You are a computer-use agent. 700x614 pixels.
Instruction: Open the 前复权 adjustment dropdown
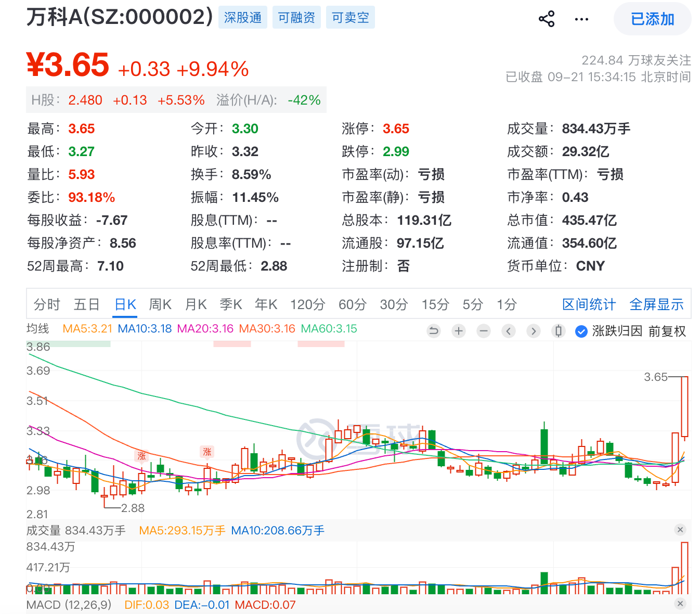667,331
